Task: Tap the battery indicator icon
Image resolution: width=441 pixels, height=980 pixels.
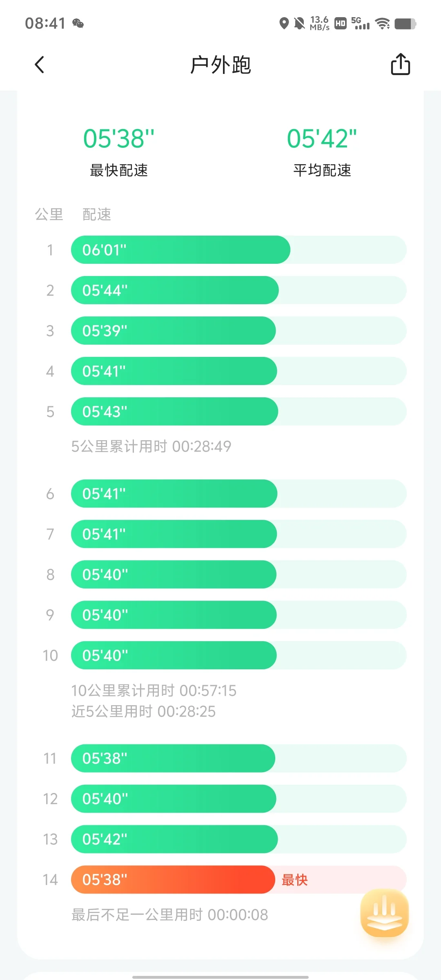Action: tap(405, 24)
